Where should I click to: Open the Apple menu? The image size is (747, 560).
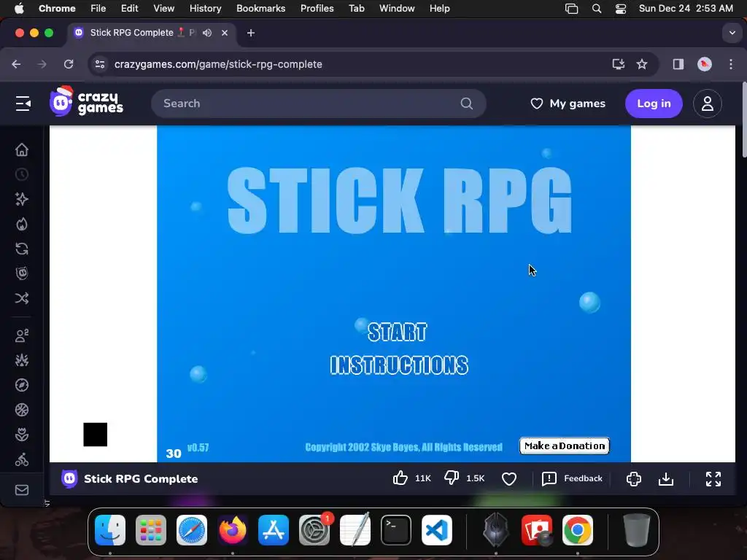pos(19,9)
